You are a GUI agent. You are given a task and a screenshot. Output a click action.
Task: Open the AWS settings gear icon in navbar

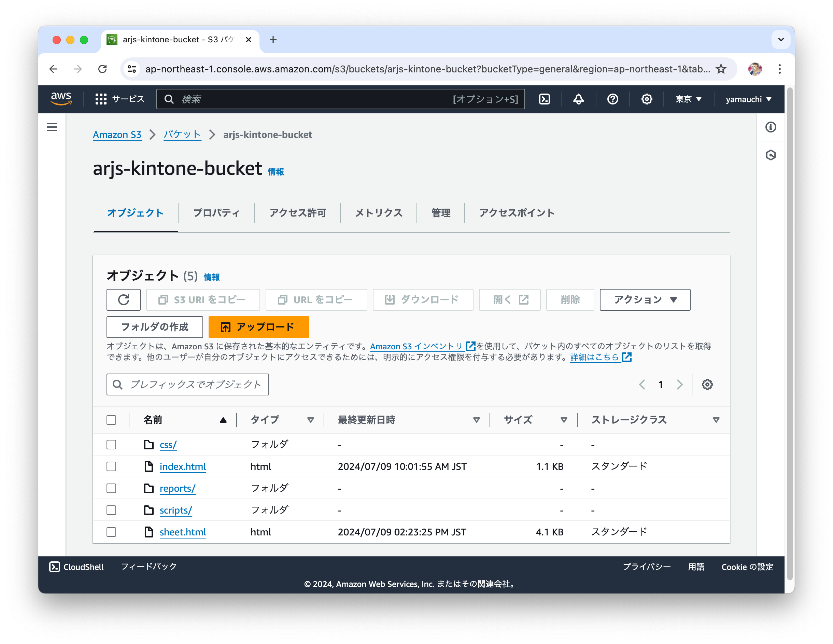(647, 99)
